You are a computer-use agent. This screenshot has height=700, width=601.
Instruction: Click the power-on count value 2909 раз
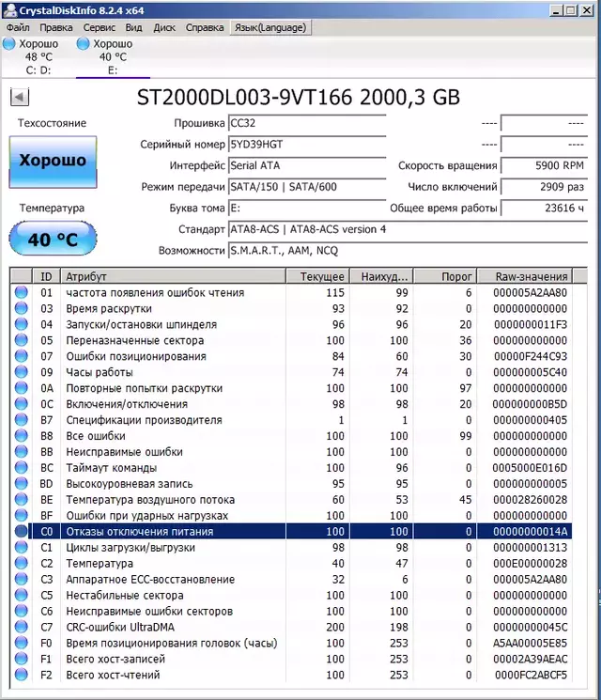coord(544,187)
